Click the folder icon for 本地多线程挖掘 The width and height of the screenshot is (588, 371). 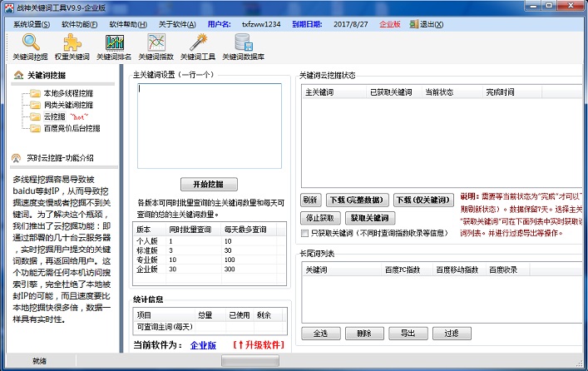coord(35,93)
